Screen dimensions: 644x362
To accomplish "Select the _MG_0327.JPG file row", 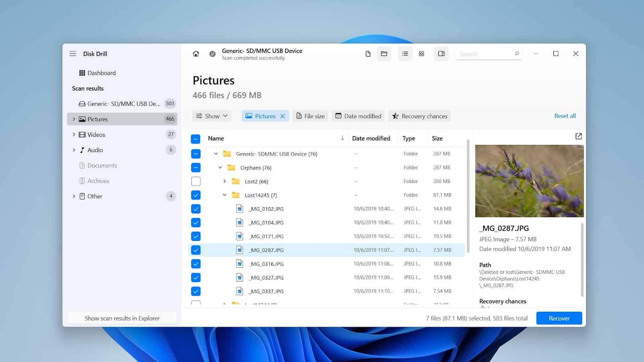I will (x=326, y=278).
